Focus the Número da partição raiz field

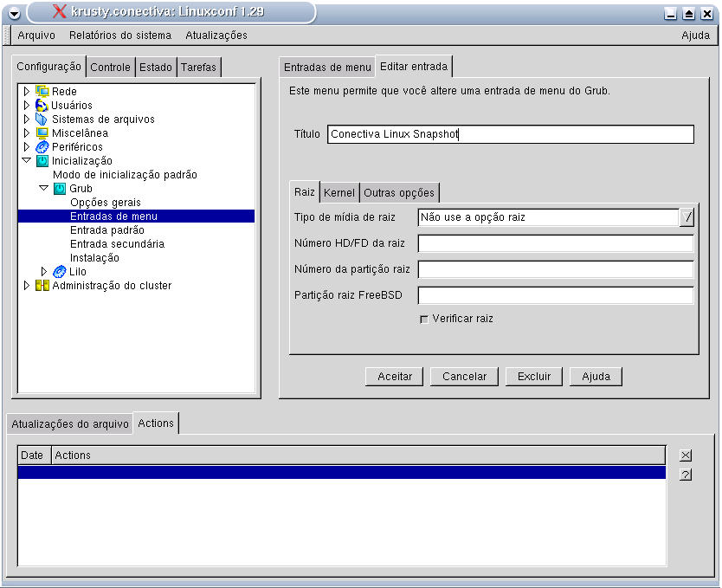point(556,269)
